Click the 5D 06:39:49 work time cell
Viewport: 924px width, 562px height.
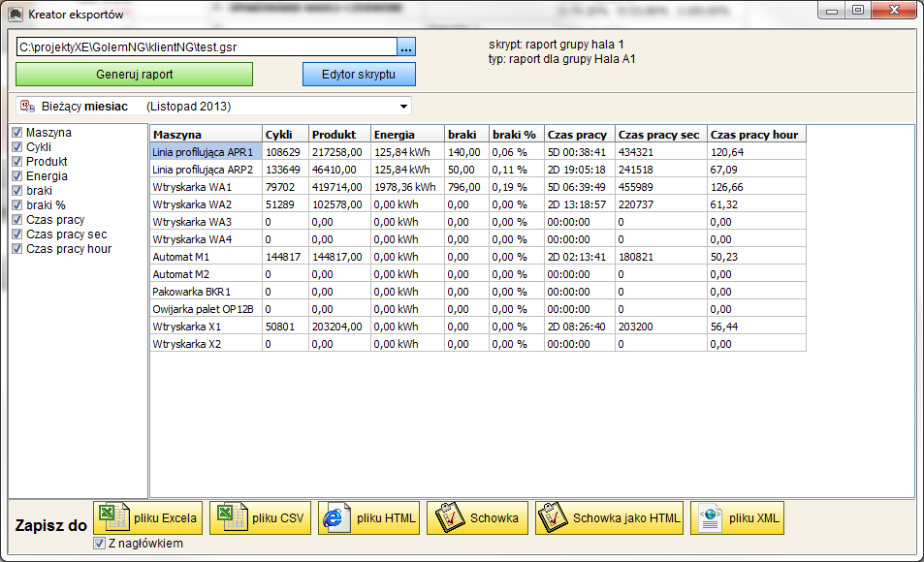579,187
